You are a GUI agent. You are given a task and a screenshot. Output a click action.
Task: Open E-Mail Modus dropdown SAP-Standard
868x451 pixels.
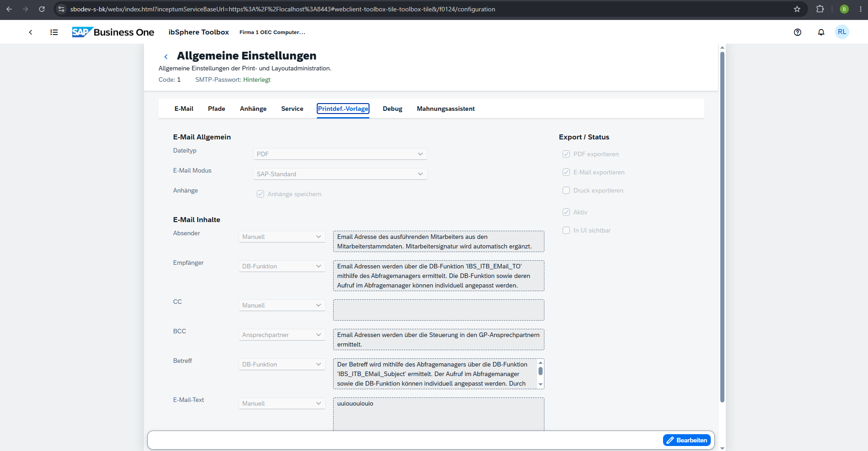tap(340, 174)
